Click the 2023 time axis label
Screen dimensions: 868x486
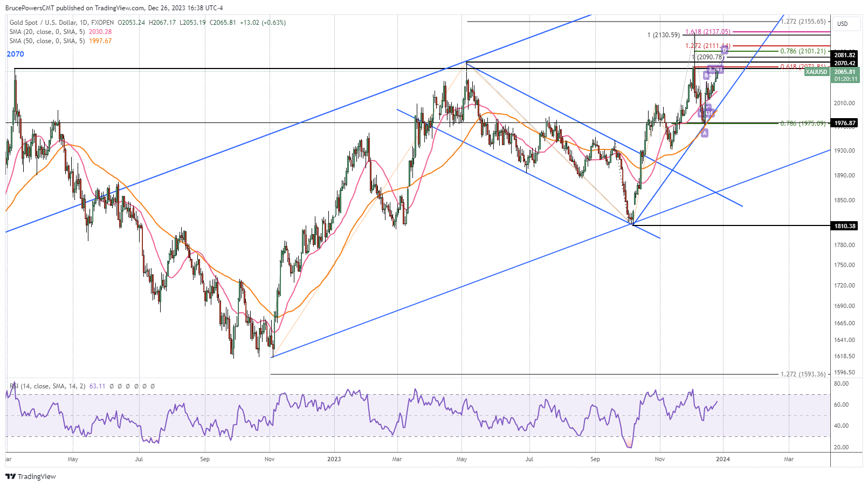pyautogui.click(x=334, y=460)
